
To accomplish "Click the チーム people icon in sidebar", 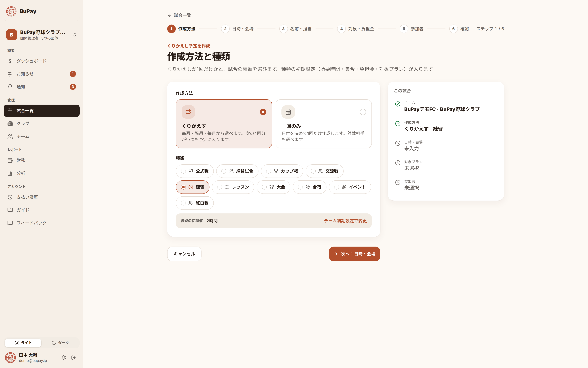I will 10,136.
